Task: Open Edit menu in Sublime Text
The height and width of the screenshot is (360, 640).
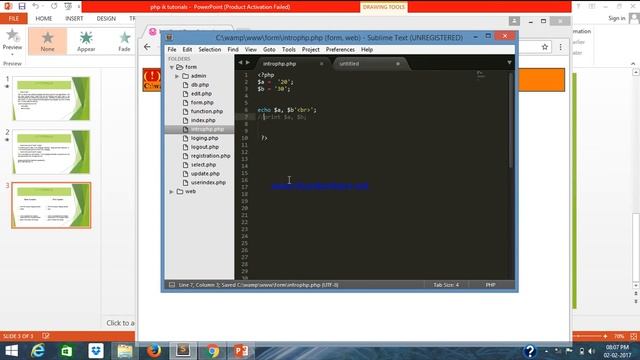Action: coord(187,49)
